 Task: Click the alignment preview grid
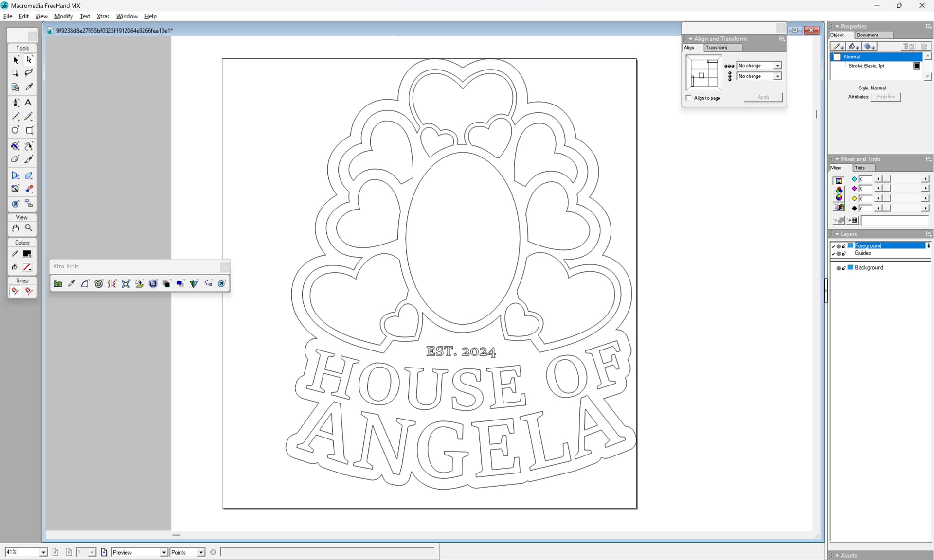703,73
